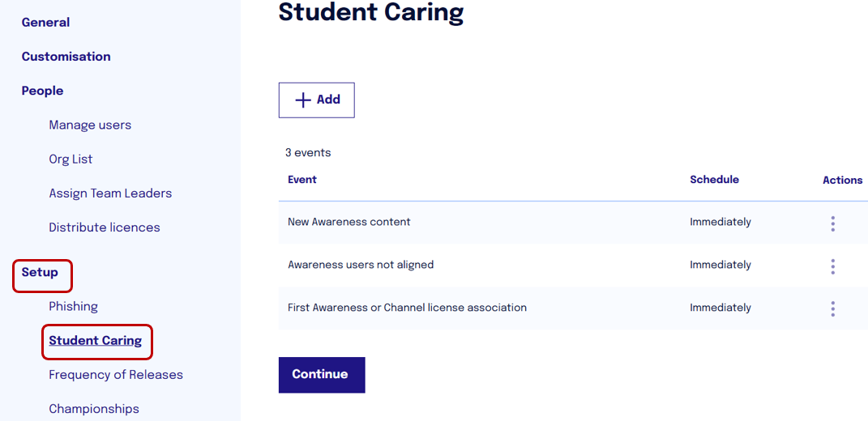Sort by the Schedule column header
868x421 pixels.
tap(714, 180)
